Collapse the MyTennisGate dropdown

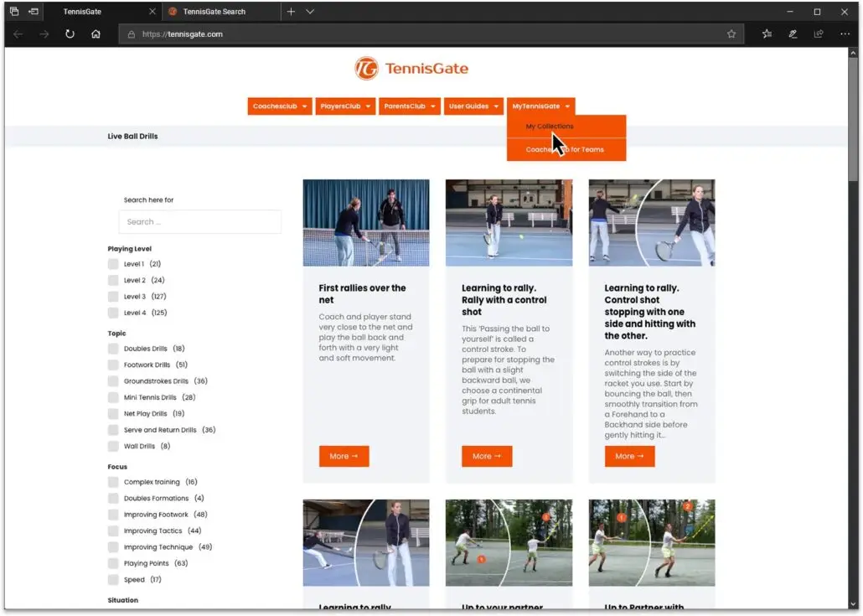click(x=540, y=106)
